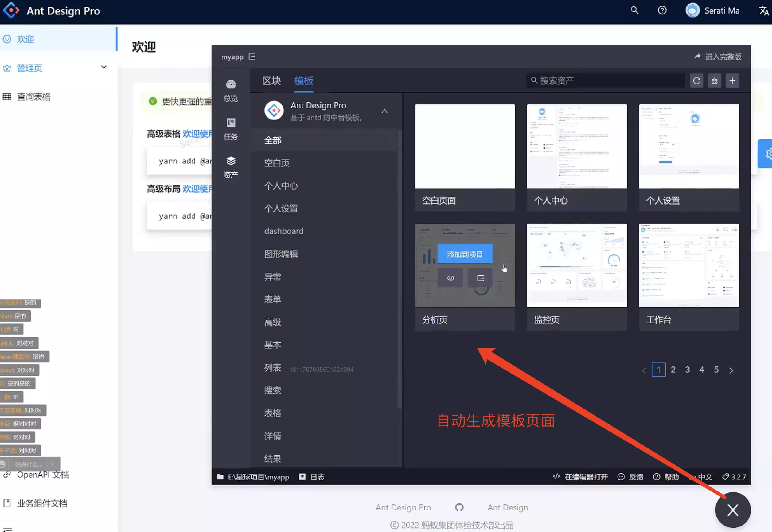This screenshot has width=772, height=532.
Task: Click the round X close button
Action: click(733, 510)
